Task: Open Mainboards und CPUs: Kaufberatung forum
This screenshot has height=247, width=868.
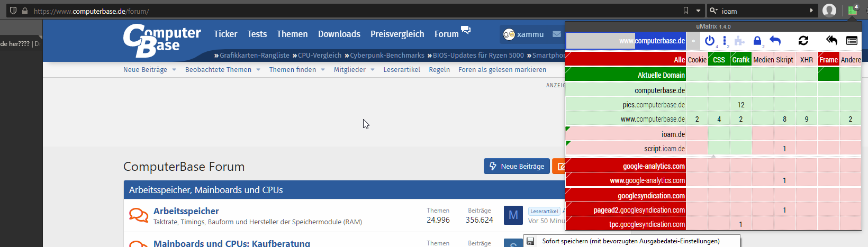Action: 232,243
